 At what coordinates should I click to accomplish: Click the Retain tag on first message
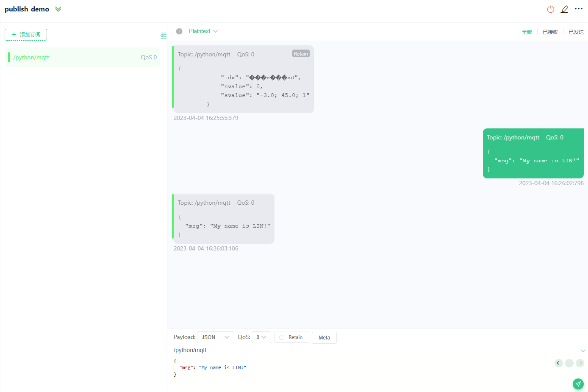301,54
